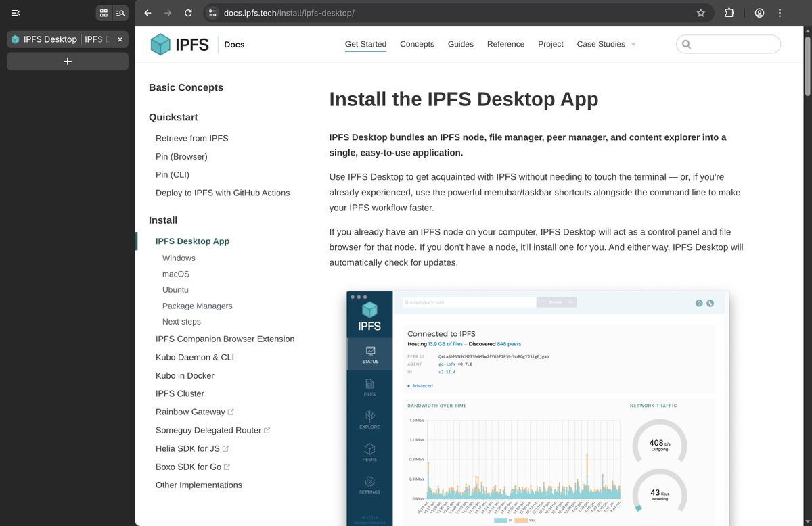812x526 pixels.
Task: Click Helia SDK for JS external icon
Action: 226,448
